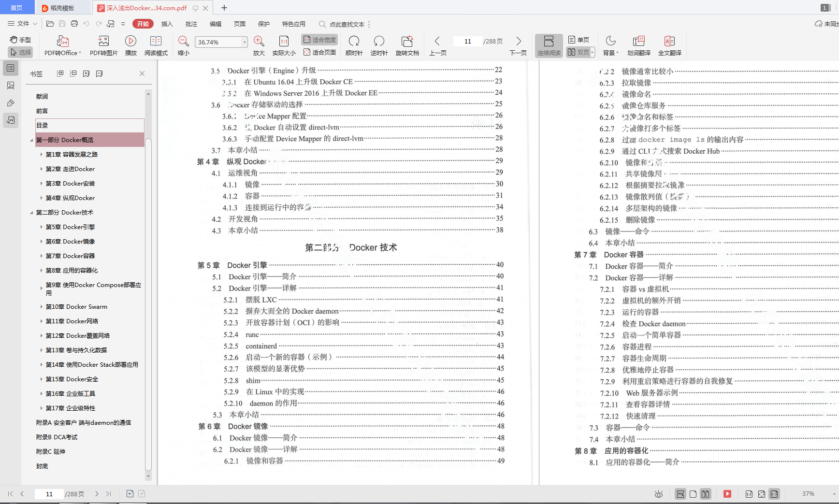Go to next page arrow
The height and width of the screenshot is (504, 839).
click(x=518, y=46)
